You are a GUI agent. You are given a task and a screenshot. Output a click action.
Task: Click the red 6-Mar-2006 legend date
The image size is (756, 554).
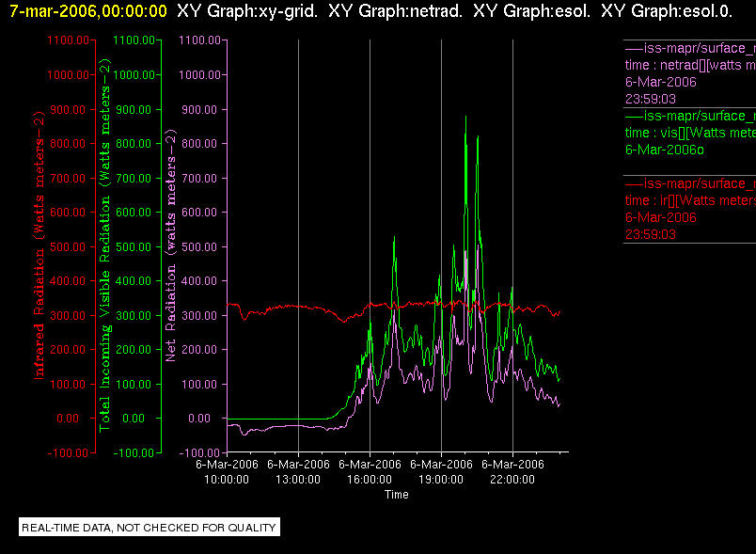coord(660,217)
